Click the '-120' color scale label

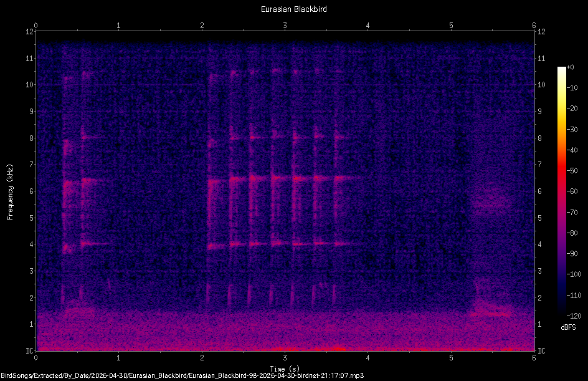tap(574, 316)
